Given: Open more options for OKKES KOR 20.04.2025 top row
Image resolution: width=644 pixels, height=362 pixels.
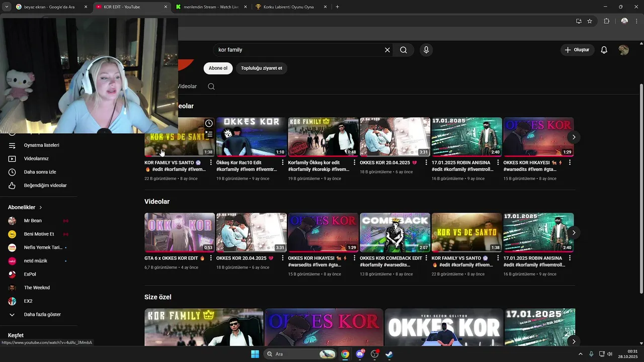Looking at the screenshot, I should (426, 163).
